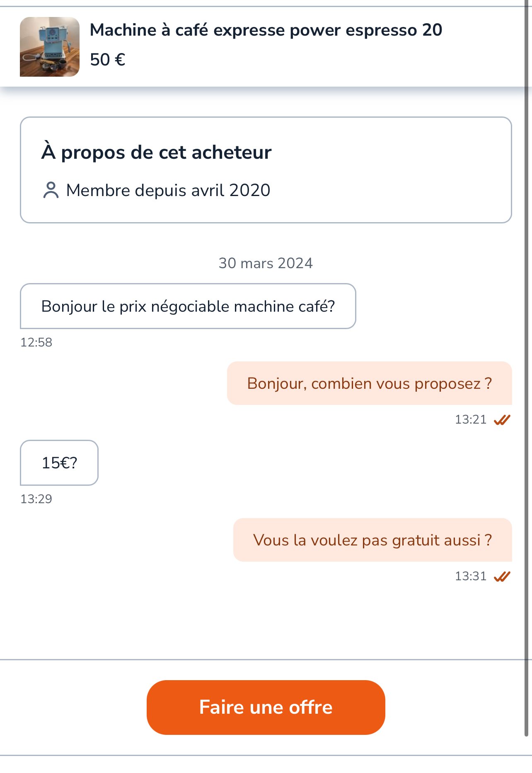This screenshot has height=773, width=532.
Task: Click "Membre depuis avril 2020" text
Action: pyautogui.click(x=168, y=190)
